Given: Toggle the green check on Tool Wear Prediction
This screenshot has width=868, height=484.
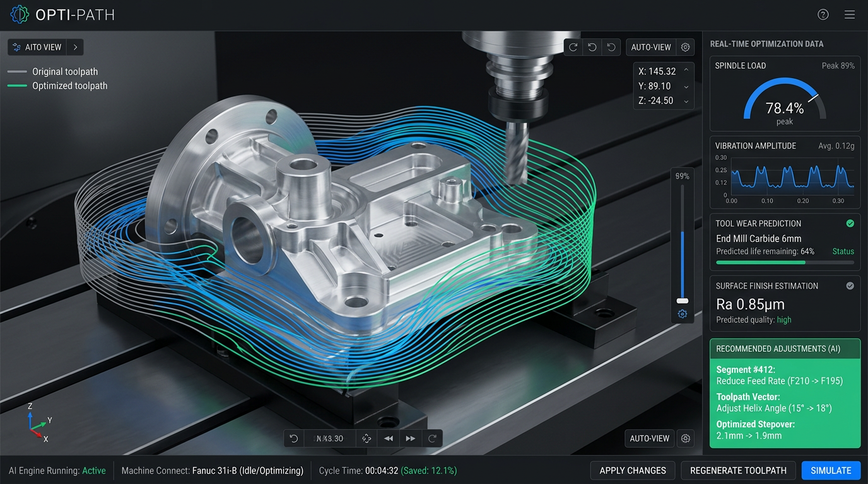Looking at the screenshot, I should tap(850, 223).
